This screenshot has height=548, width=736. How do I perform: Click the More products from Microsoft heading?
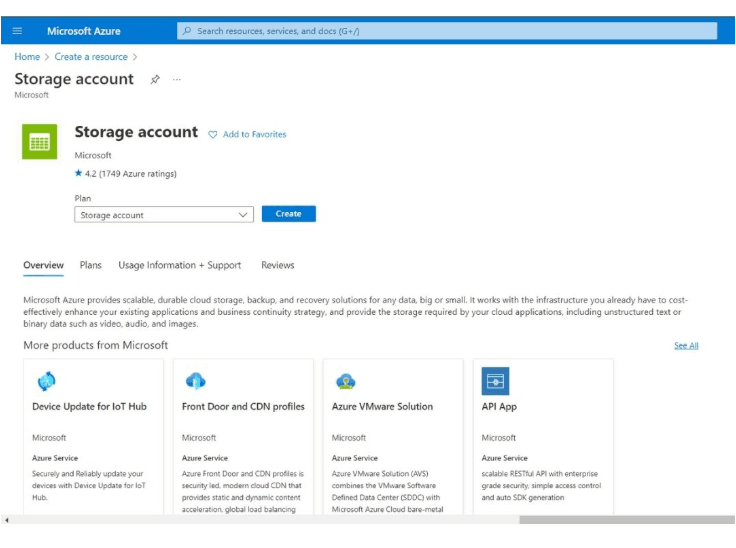point(96,345)
